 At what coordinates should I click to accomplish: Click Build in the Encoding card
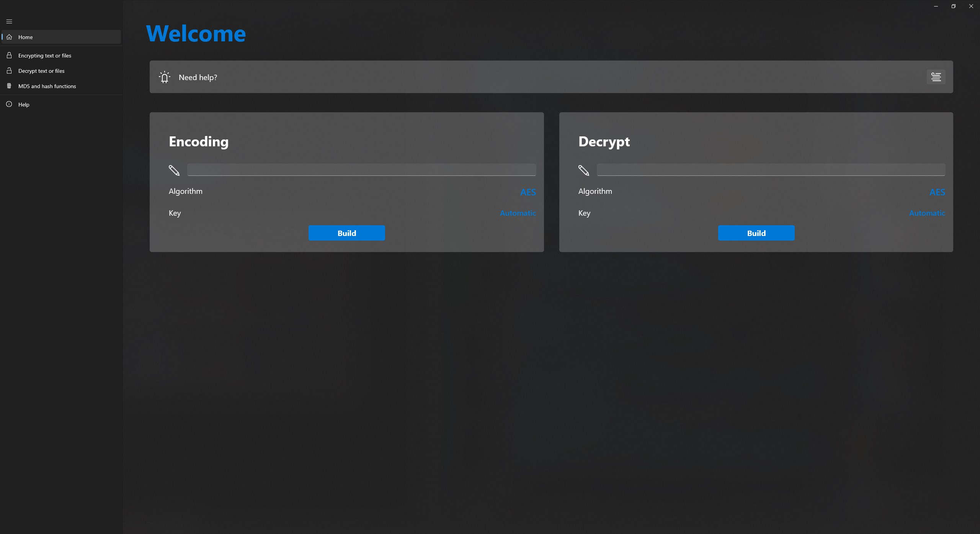click(346, 233)
